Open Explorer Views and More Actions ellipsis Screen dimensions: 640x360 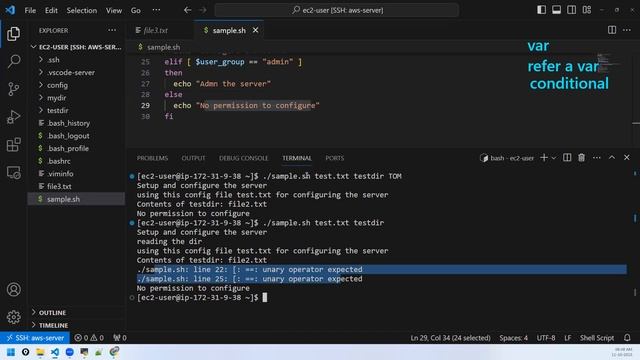coord(112,30)
